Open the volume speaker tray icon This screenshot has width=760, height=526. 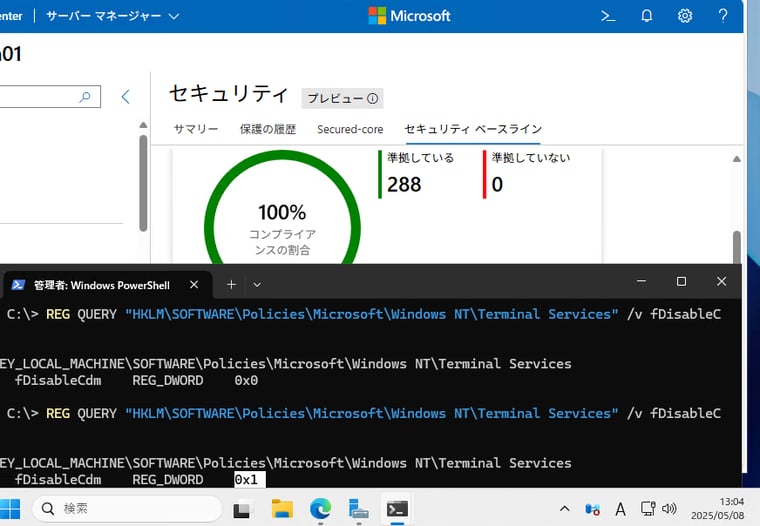669,509
